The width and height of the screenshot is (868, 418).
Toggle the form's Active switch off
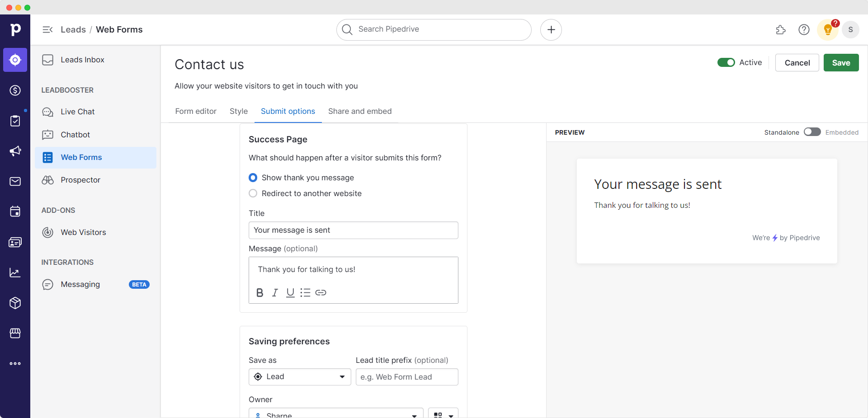tap(726, 62)
